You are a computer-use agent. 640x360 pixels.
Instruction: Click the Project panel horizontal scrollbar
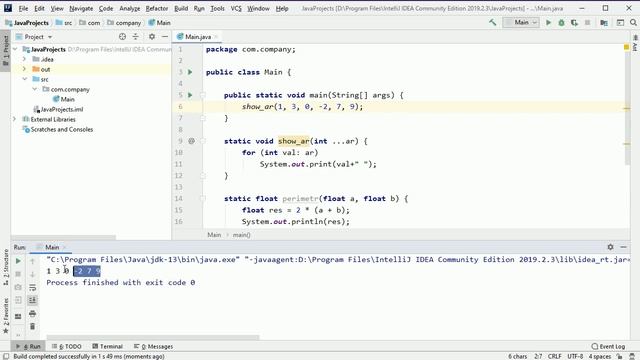63,237
